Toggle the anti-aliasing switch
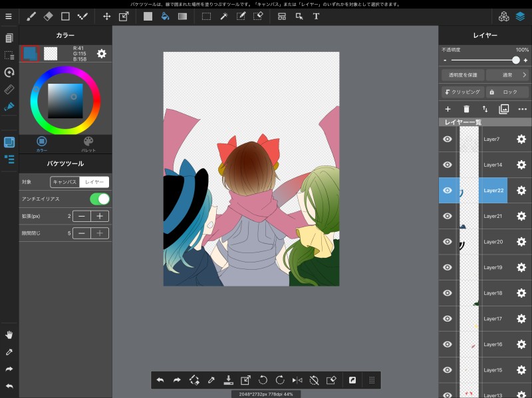The height and width of the screenshot is (398, 532). (x=99, y=199)
